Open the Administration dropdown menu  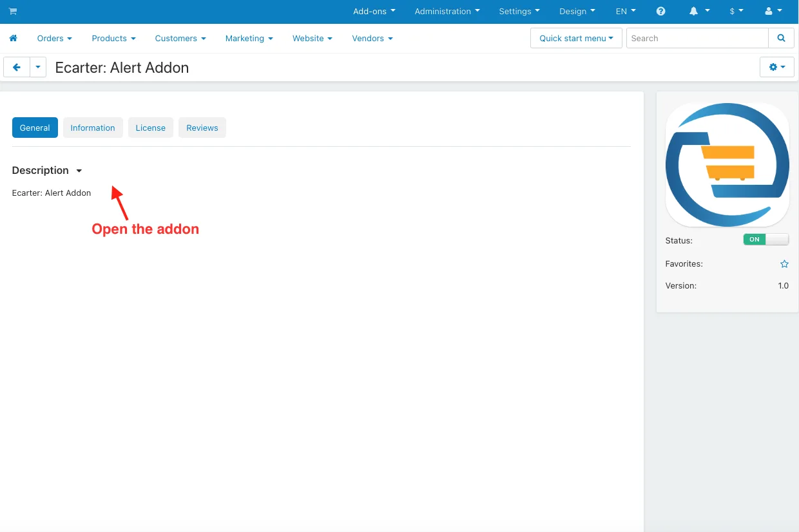point(447,12)
